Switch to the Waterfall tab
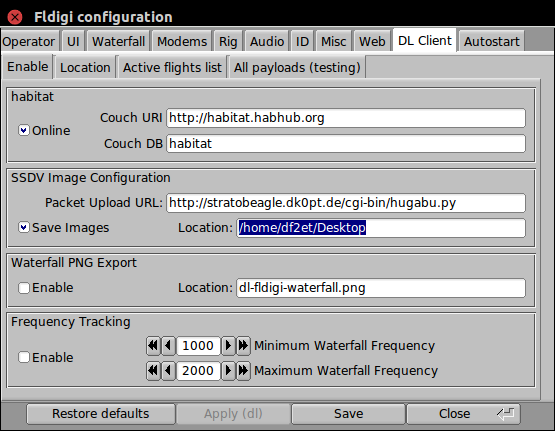The height and width of the screenshot is (431, 555). tap(119, 41)
